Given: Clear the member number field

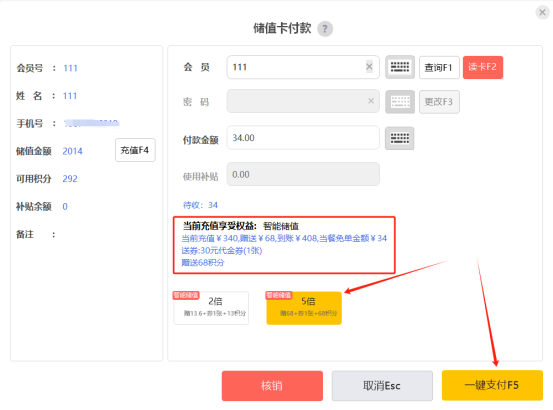Looking at the screenshot, I should pyautogui.click(x=369, y=66).
